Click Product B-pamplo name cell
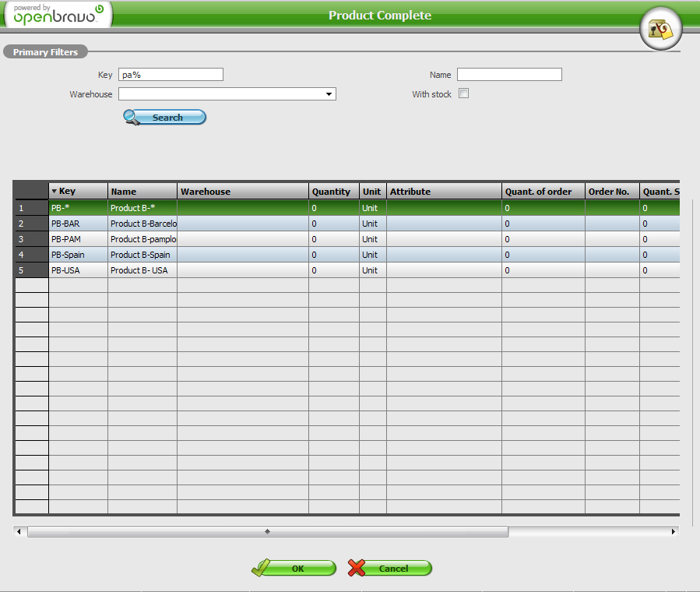 pyautogui.click(x=142, y=239)
